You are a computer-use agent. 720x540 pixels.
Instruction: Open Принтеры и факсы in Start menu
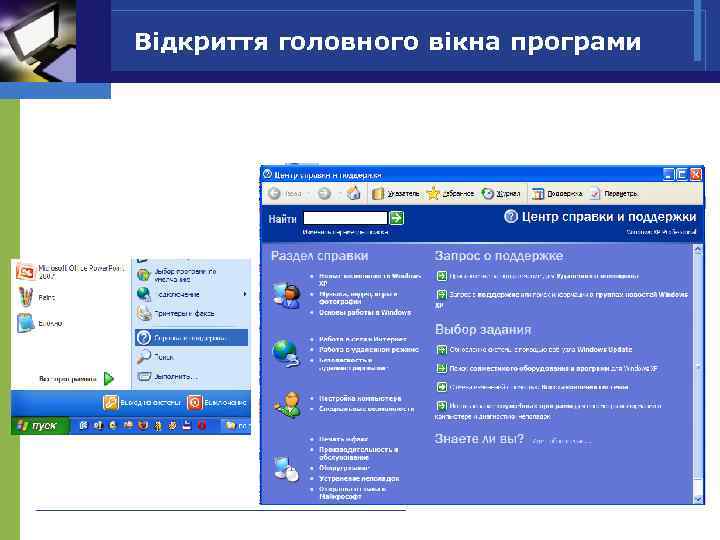176,313
